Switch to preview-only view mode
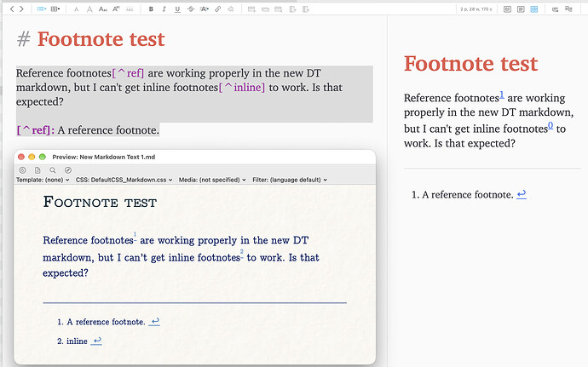The width and height of the screenshot is (588, 367). 507,9
